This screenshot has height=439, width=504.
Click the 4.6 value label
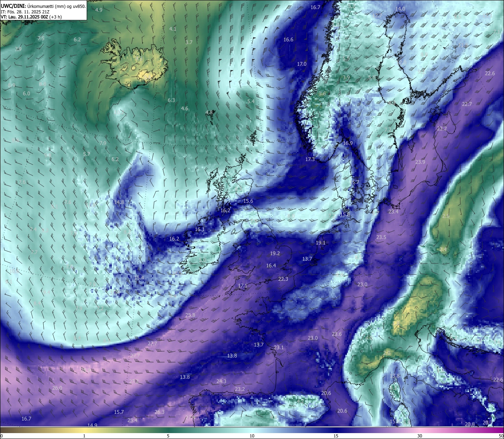click(x=185, y=108)
